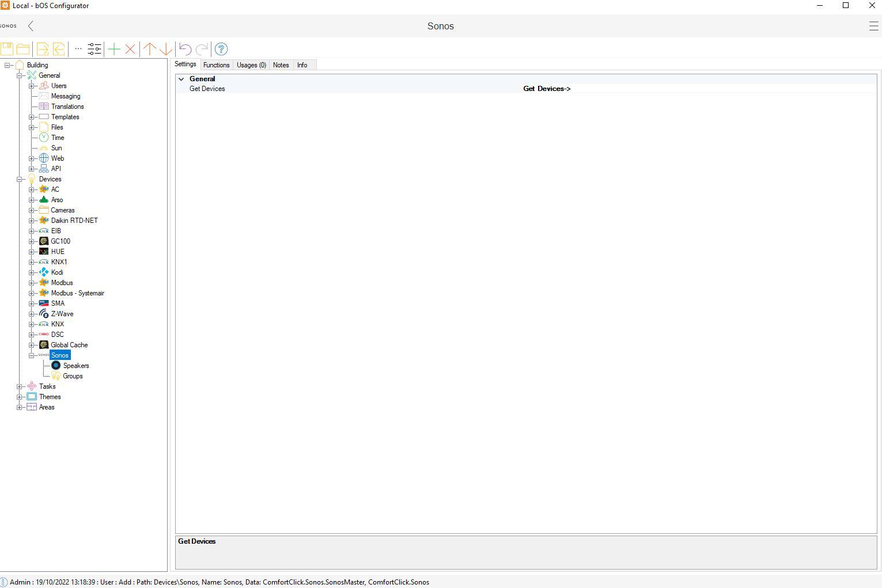The width and height of the screenshot is (882, 588).
Task: Select the AC device
Action: 55,189
